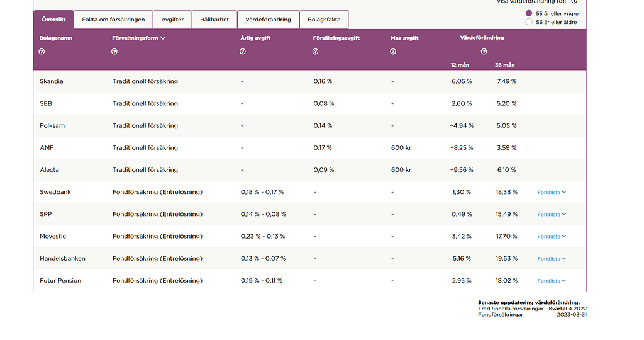
Task: Open the help icon under Förvaltningsform
Action: point(114,52)
